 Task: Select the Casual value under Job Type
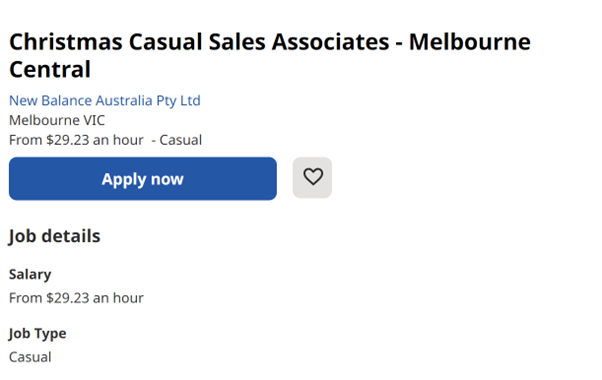tap(30, 357)
